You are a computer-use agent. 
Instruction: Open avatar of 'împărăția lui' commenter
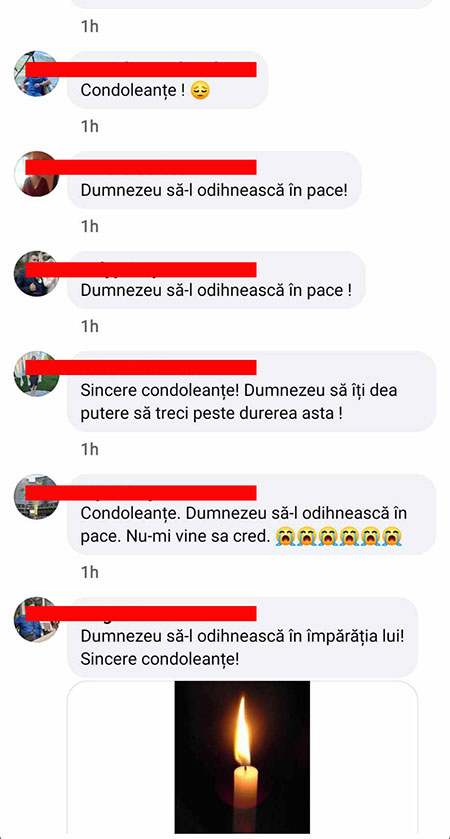(36, 620)
